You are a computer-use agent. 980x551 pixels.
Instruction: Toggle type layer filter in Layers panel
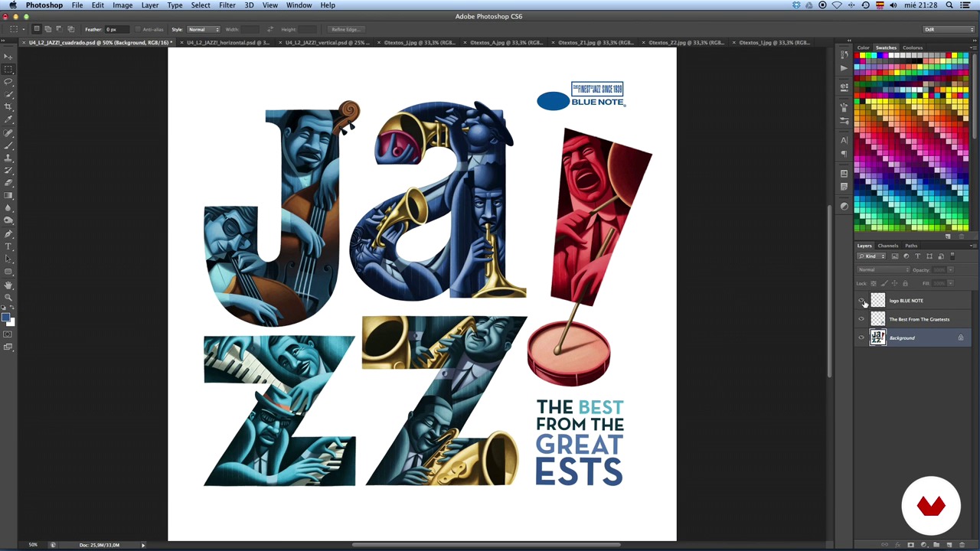(x=917, y=256)
